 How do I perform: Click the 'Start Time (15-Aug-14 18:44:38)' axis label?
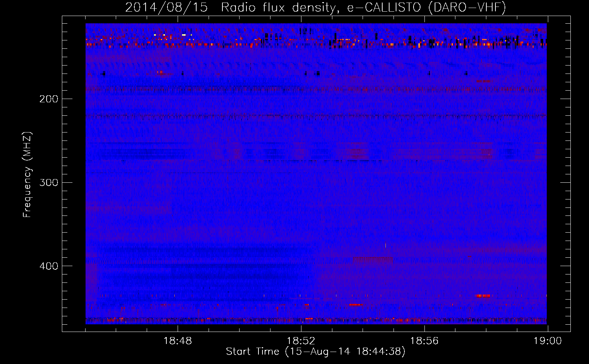coord(316,352)
